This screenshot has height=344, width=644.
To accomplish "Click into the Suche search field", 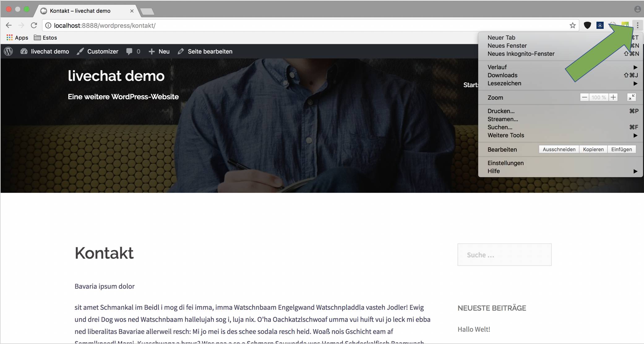I will [x=504, y=255].
